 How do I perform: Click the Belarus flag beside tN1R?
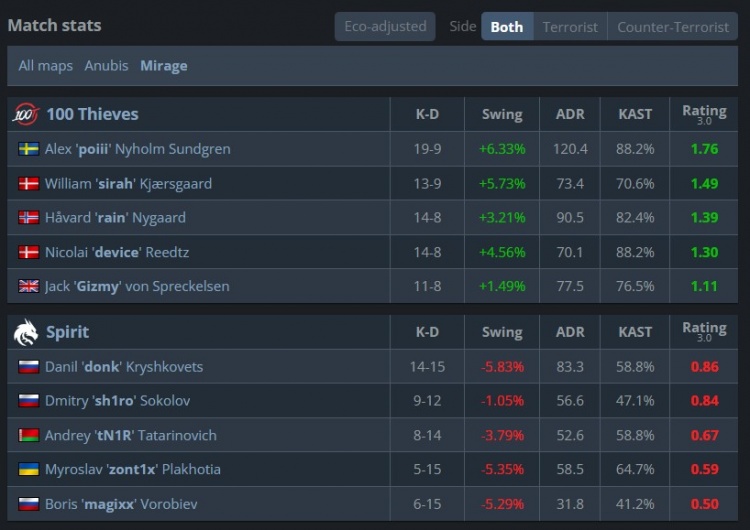29,435
